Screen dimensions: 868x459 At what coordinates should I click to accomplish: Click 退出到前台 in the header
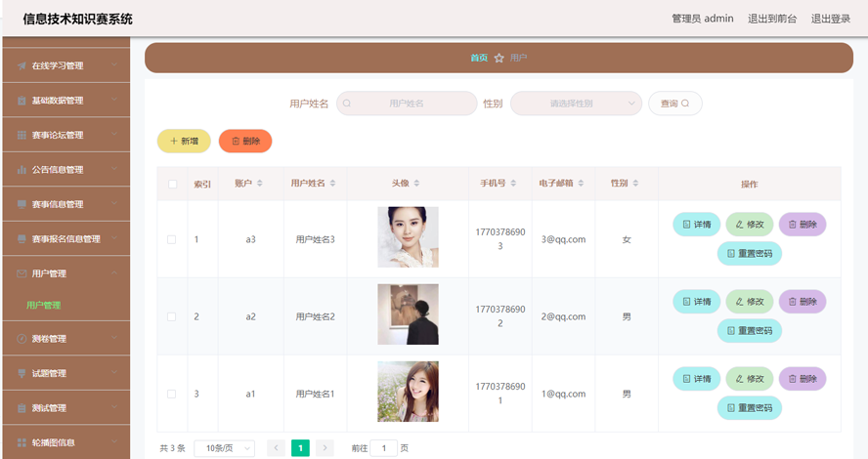(x=772, y=19)
